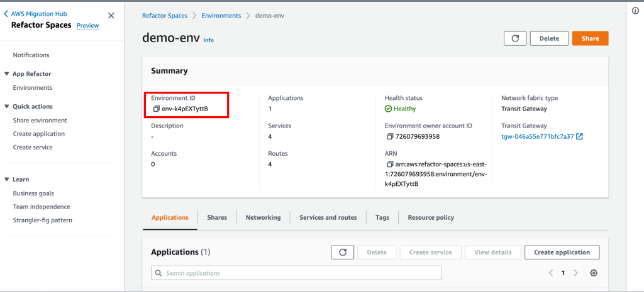Open the Services and routes tab
This screenshot has height=292, width=644.
[x=328, y=217]
